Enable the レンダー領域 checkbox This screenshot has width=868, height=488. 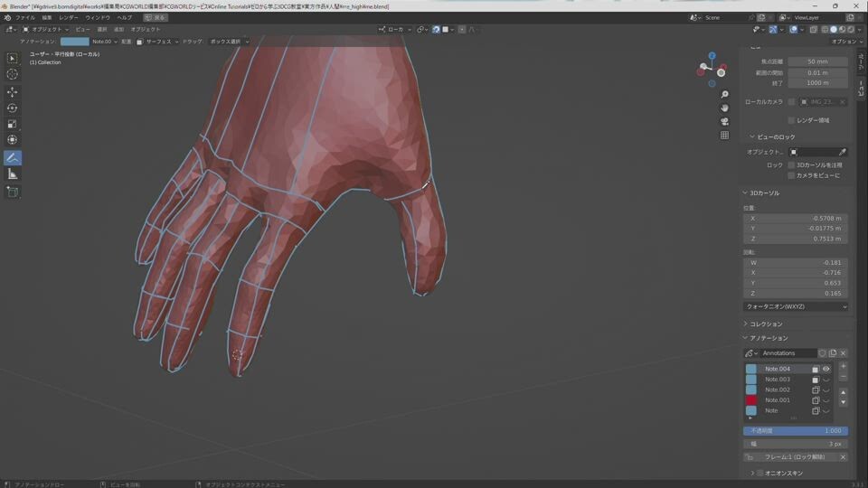pyautogui.click(x=791, y=120)
